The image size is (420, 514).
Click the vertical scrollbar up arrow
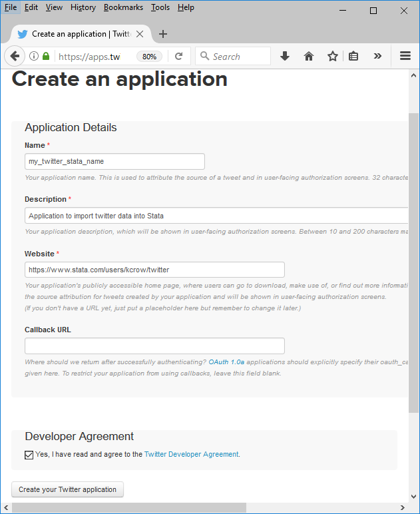point(413,75)
